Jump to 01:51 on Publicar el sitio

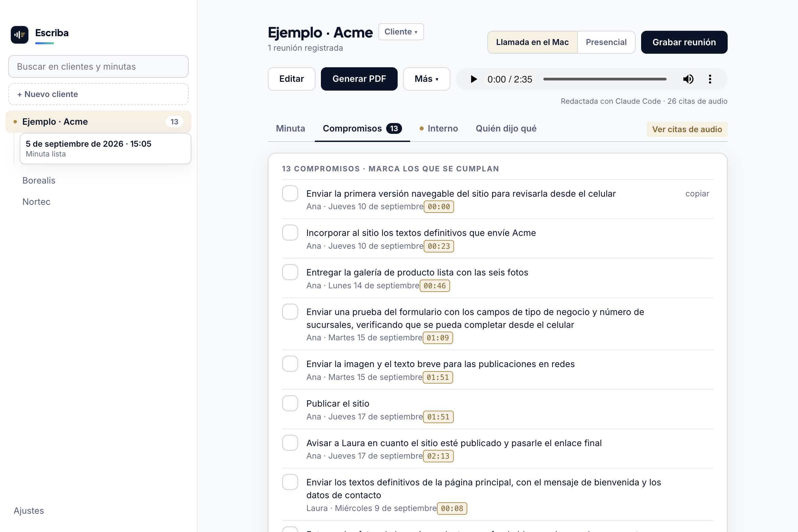(x=438, y=417)
